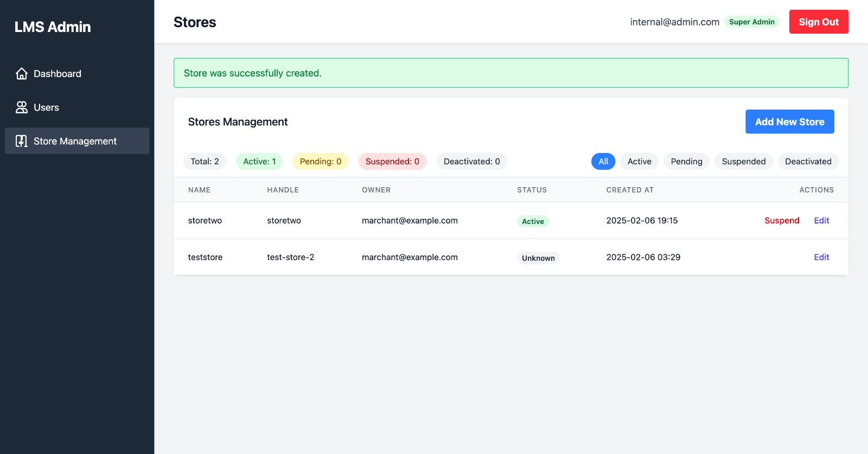This screenshot has height=454, width=868.
Task: Suspend the storetwo store
Action: [x=782, y=220]
